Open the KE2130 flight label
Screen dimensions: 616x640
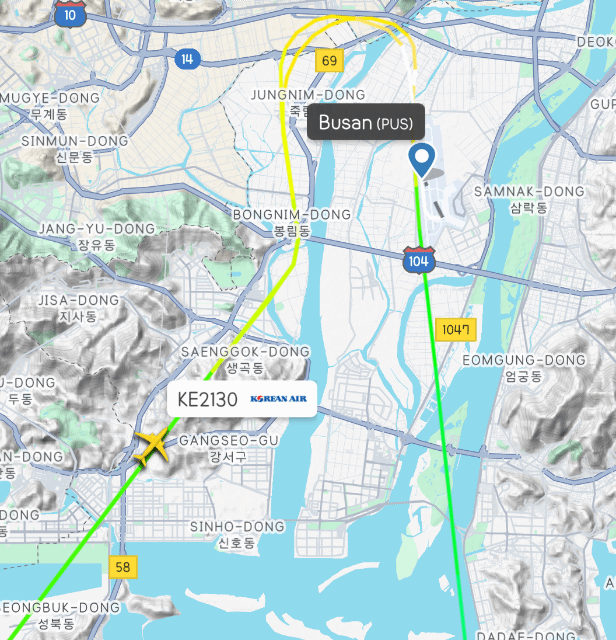(242, 399)
